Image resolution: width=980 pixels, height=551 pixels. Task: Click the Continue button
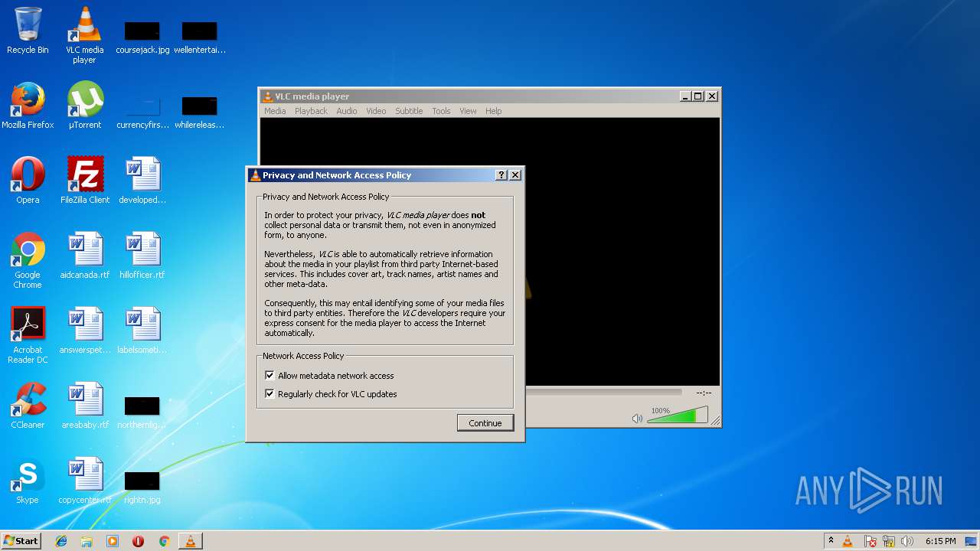tap(485, 422)
